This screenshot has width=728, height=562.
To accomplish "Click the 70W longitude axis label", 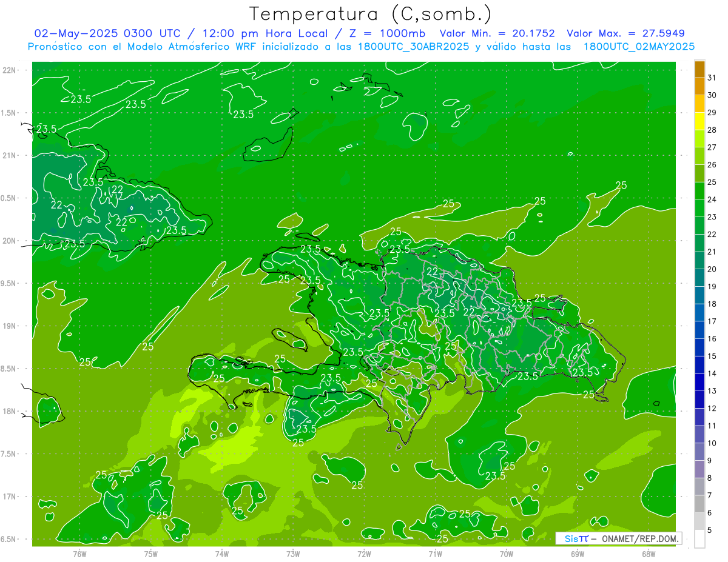I will pos(507,554).
